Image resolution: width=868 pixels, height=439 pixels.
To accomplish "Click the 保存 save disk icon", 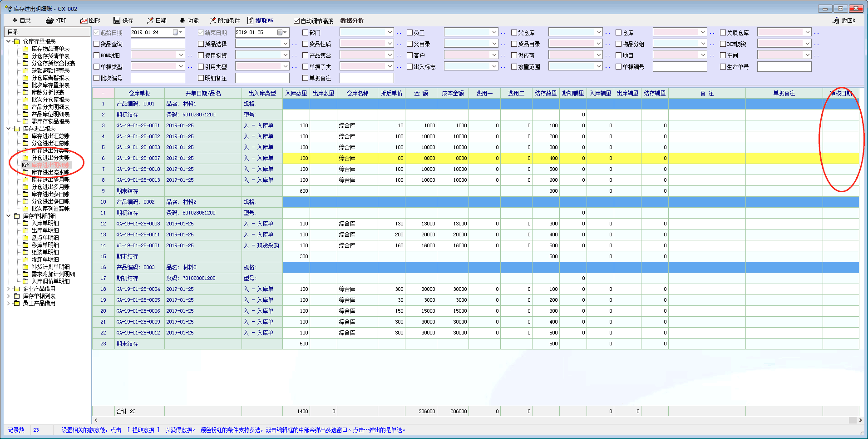I will (117, 20).
